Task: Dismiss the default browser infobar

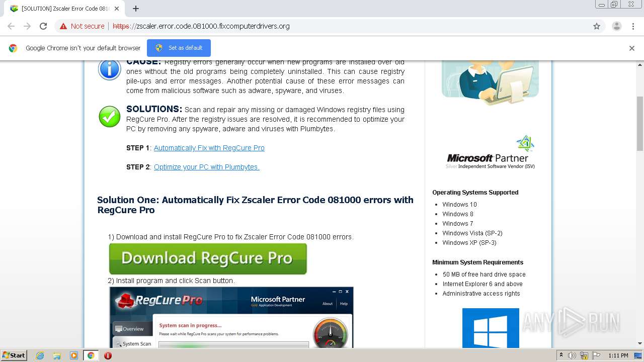Action: pyautogui.click(x=632, y=48)
